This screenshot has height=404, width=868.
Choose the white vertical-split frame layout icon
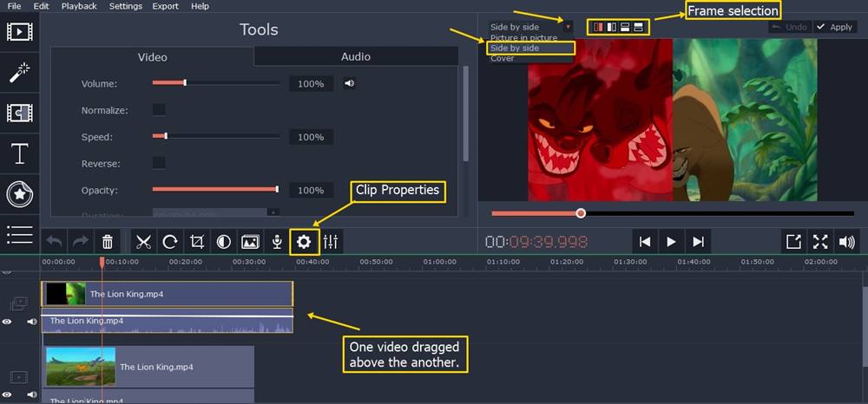(x=612, y=27)
